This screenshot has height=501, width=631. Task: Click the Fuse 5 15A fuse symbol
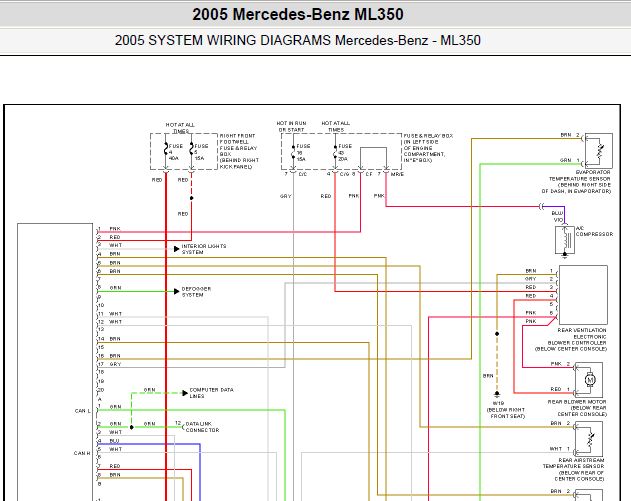click(x=192, y=149)
